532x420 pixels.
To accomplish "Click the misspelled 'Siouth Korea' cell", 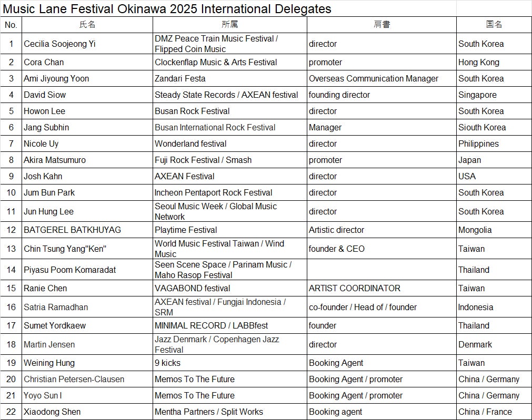I will [494, 127].
